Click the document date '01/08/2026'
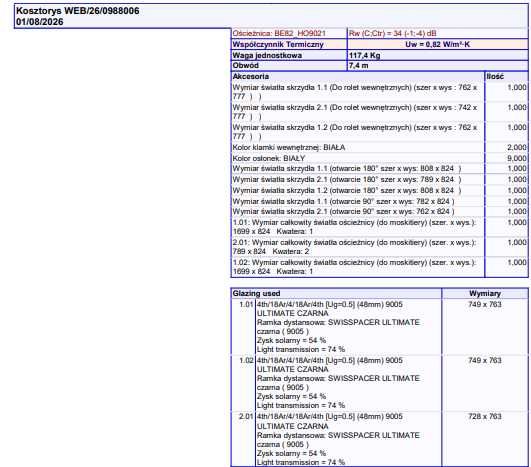Viewport: 531px width, 467px height. coord(40,22)
